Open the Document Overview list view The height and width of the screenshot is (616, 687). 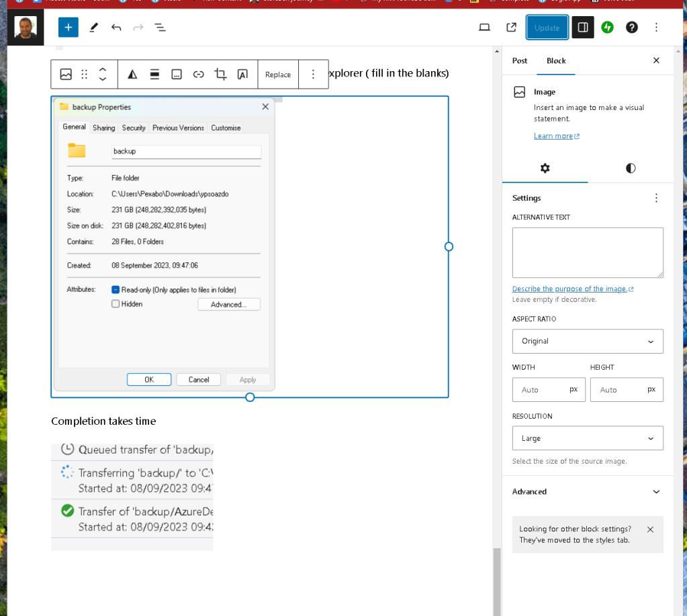point(161,28)
